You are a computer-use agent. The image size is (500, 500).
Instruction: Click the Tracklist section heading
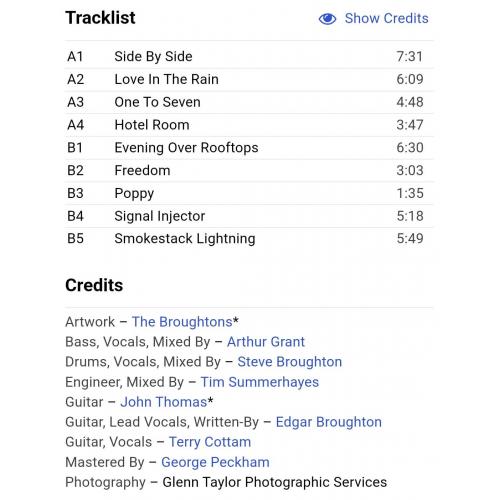tap(100, 18)
